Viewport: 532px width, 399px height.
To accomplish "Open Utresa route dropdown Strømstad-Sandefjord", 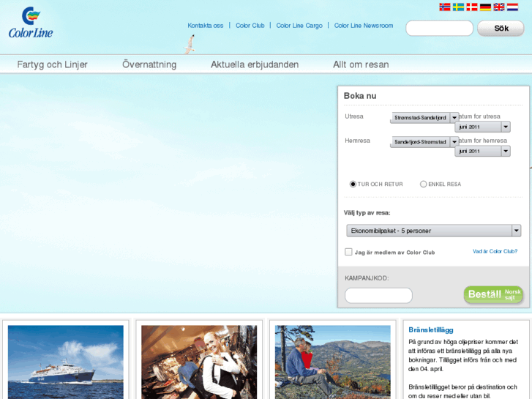I will (424, 117).
